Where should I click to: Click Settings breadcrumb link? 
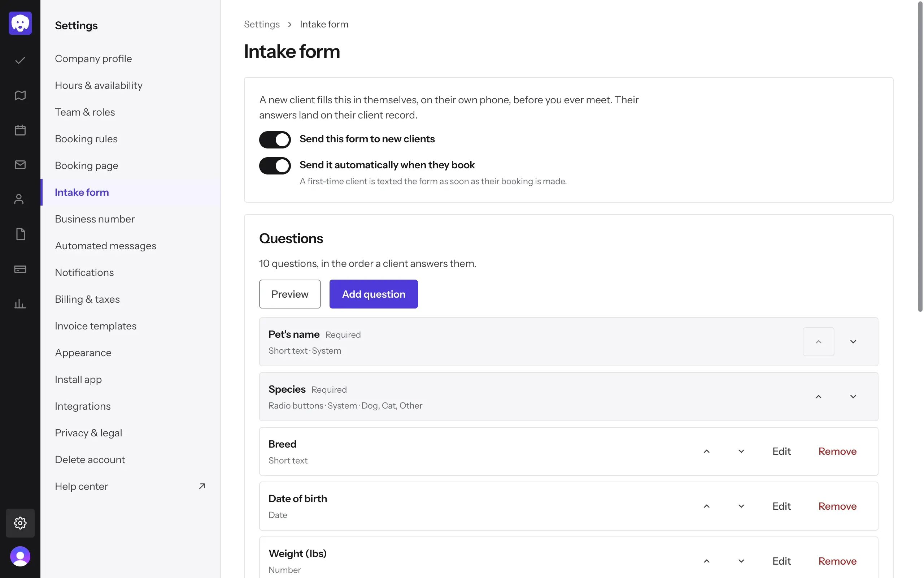click(x=262, y=24)
